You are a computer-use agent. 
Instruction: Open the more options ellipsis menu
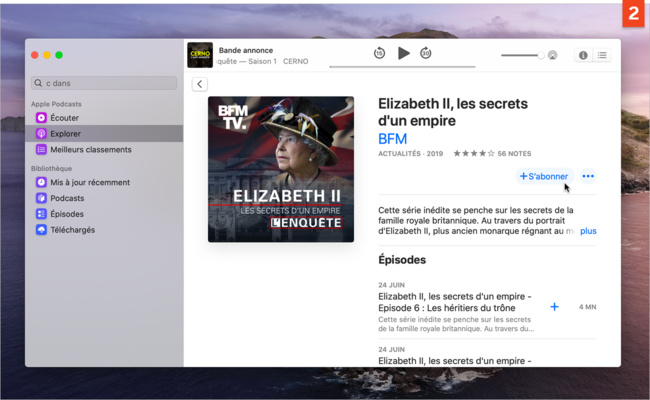(x=588, y=176)
